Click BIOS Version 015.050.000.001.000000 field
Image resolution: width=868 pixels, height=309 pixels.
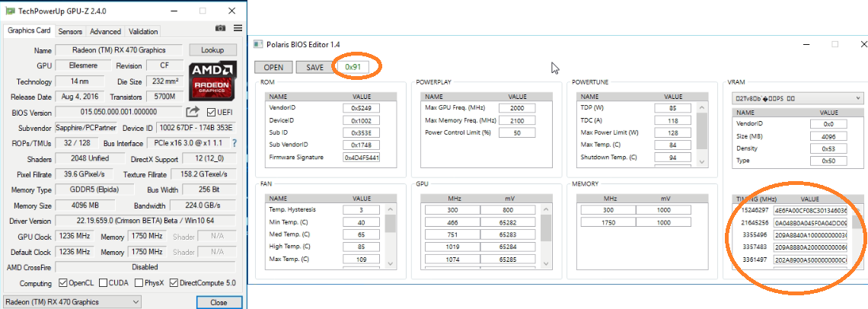point(119,113)
